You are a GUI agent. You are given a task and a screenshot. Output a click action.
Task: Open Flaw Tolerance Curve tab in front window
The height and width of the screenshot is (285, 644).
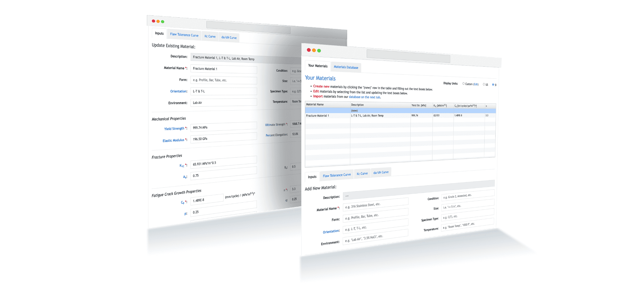tap(337, 175)
